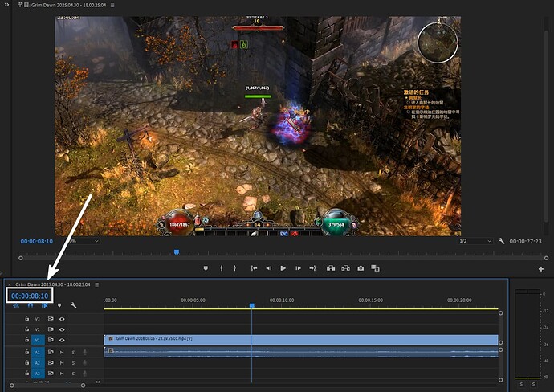Toggle sync lock on V1
Viewport: 554px width, 392px height.
pos(51,340)
